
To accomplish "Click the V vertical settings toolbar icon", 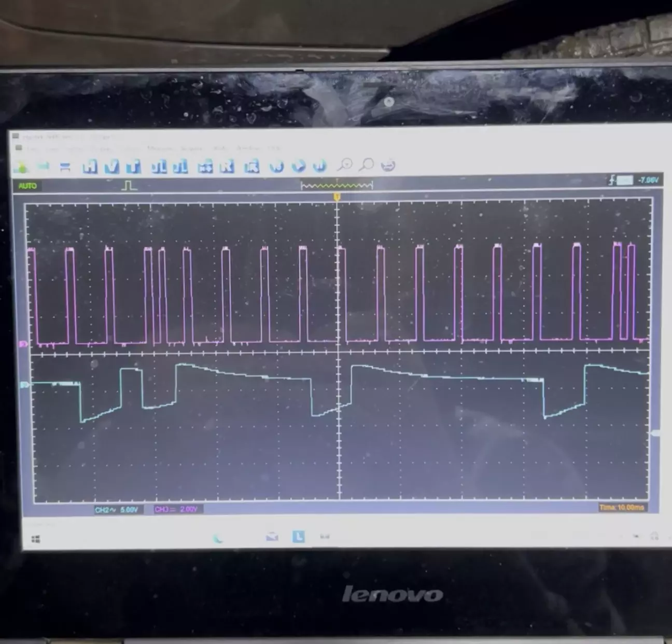I will pos(111,166).
